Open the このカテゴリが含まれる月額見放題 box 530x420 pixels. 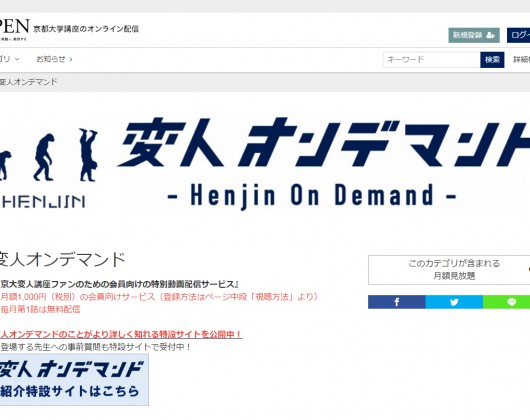(449, 270)
